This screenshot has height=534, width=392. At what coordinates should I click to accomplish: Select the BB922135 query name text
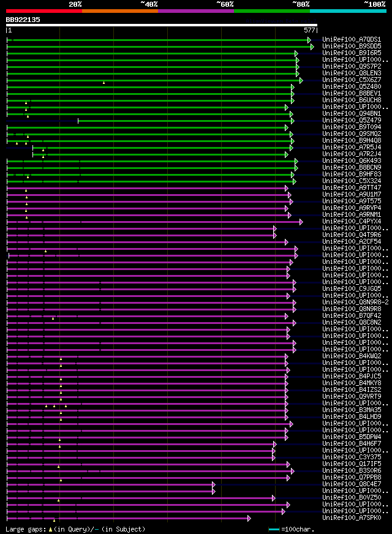[x=23, y=20]
